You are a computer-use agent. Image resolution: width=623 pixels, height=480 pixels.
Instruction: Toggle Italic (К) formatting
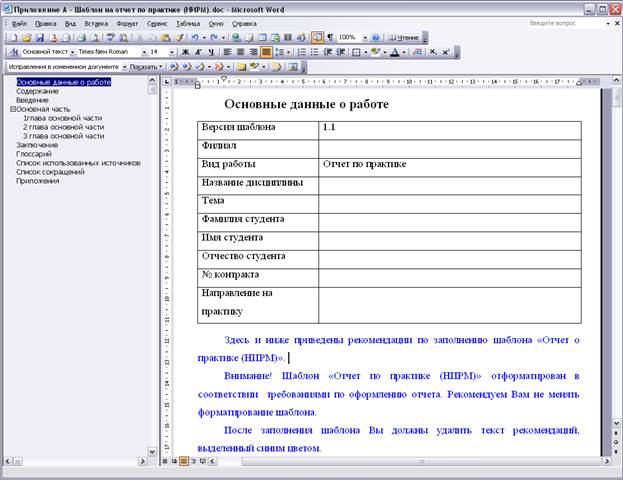[198, 51]
